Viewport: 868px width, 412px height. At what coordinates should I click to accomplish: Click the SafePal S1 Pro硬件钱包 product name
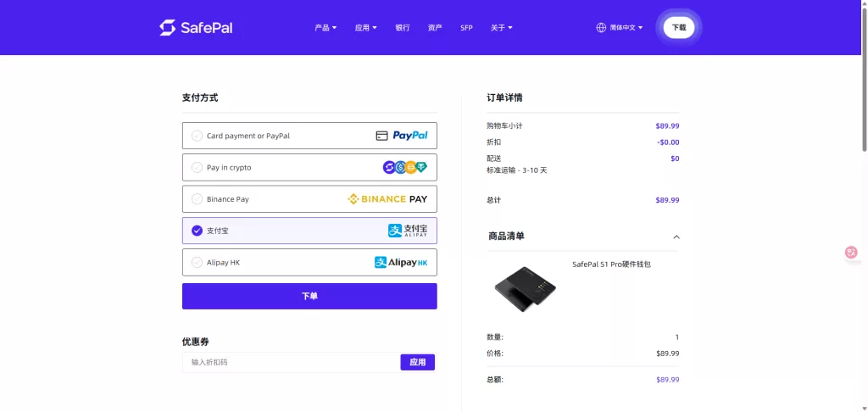pos(612,264)
